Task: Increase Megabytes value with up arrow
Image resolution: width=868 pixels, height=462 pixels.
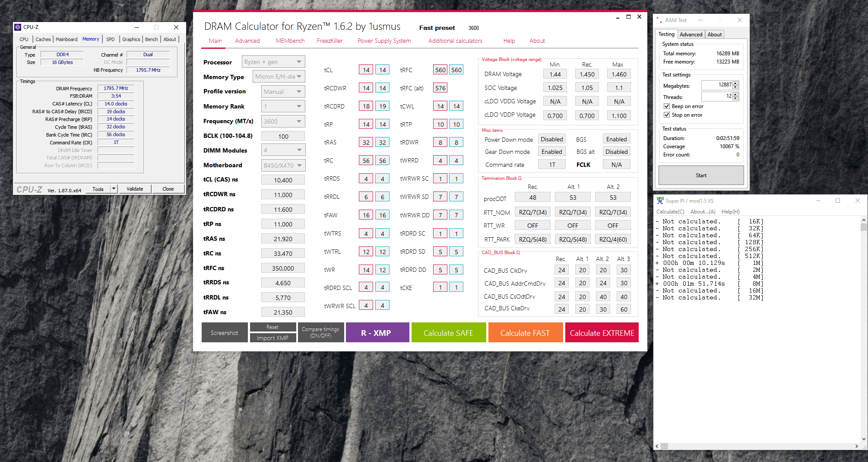Action: 735,83
